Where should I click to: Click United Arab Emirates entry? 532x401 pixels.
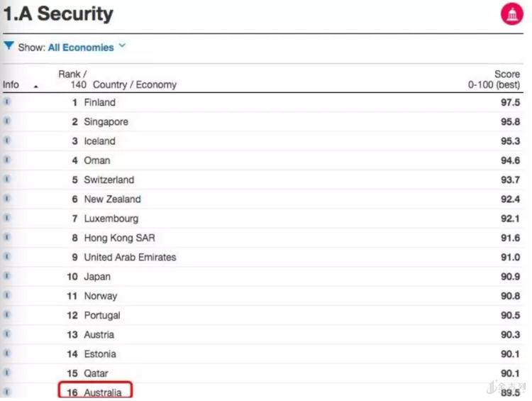(x=130, y=257)
